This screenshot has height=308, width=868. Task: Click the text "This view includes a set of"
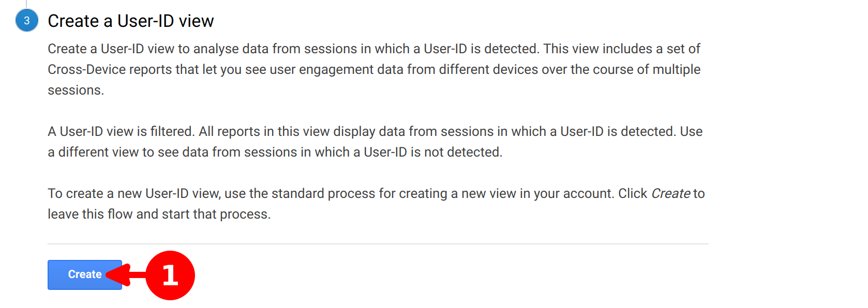click(x=622, y=49)
